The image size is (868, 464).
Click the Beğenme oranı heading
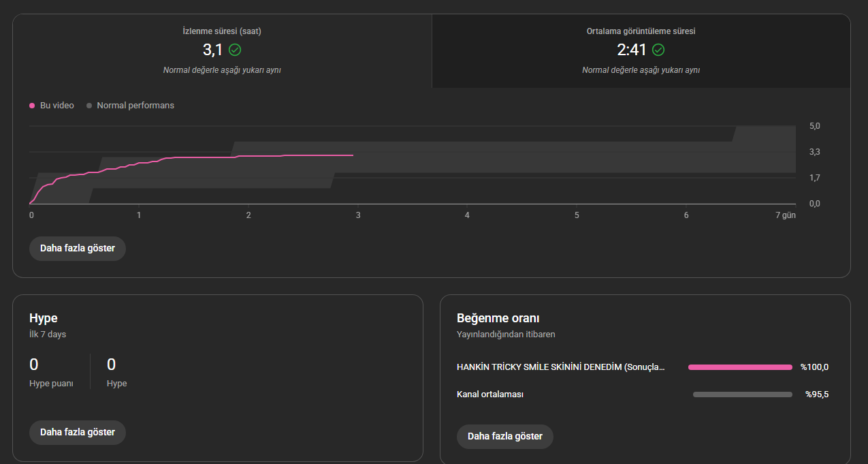(x=498, y=318)
